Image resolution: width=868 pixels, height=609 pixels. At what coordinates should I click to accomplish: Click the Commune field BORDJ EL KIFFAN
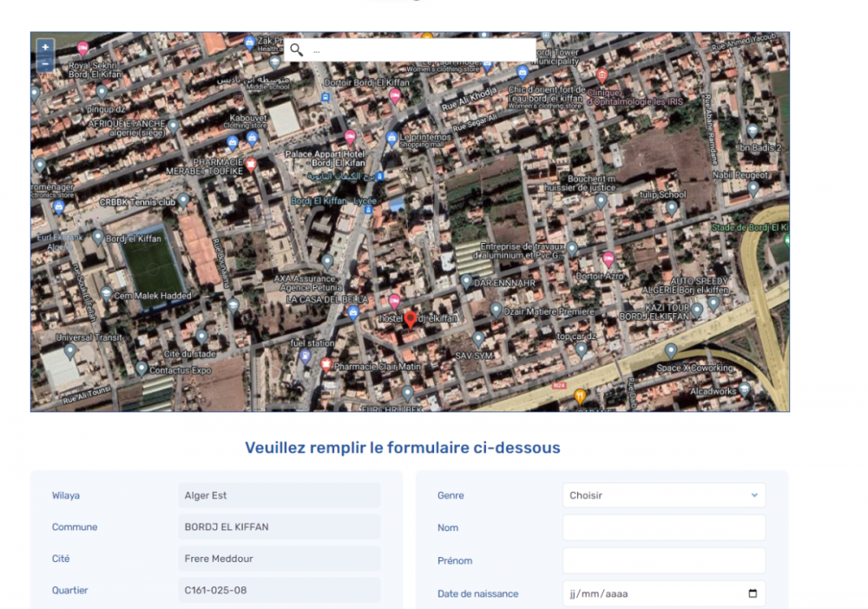coord(279,527)
